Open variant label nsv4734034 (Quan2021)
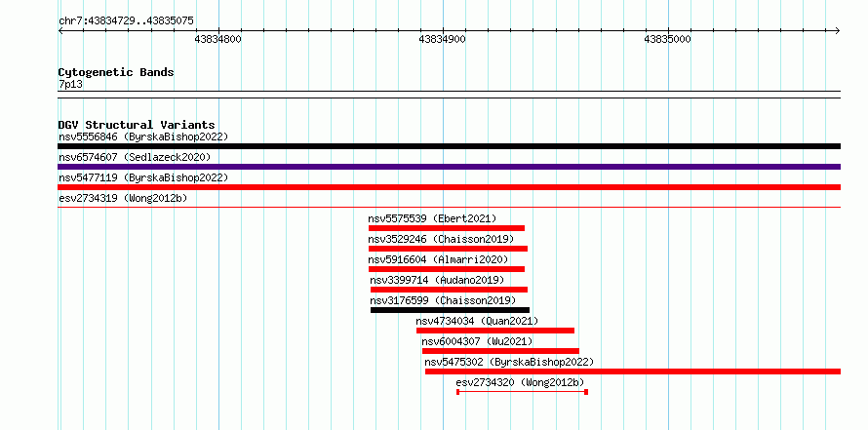The image size is (868, 430). 477,321
